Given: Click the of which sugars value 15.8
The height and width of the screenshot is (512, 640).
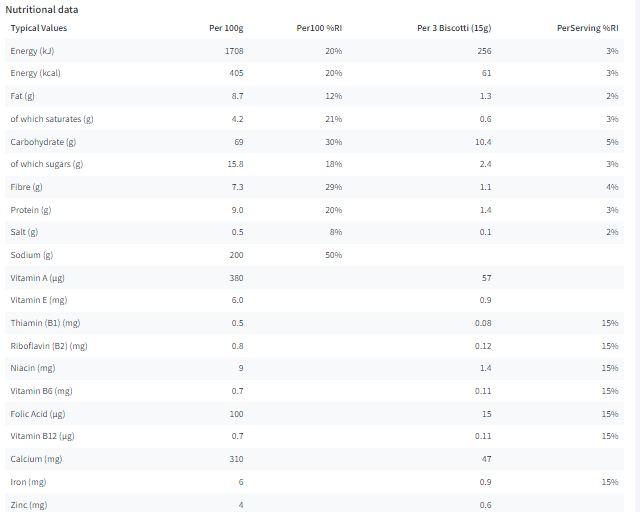Looking at the screenshot, I should pos(236,164).
